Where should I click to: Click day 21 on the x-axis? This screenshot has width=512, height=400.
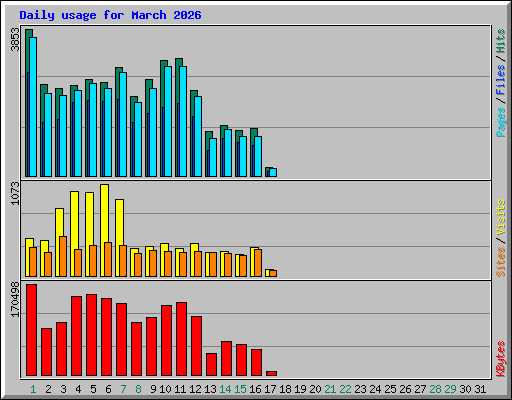pos(330,389)
